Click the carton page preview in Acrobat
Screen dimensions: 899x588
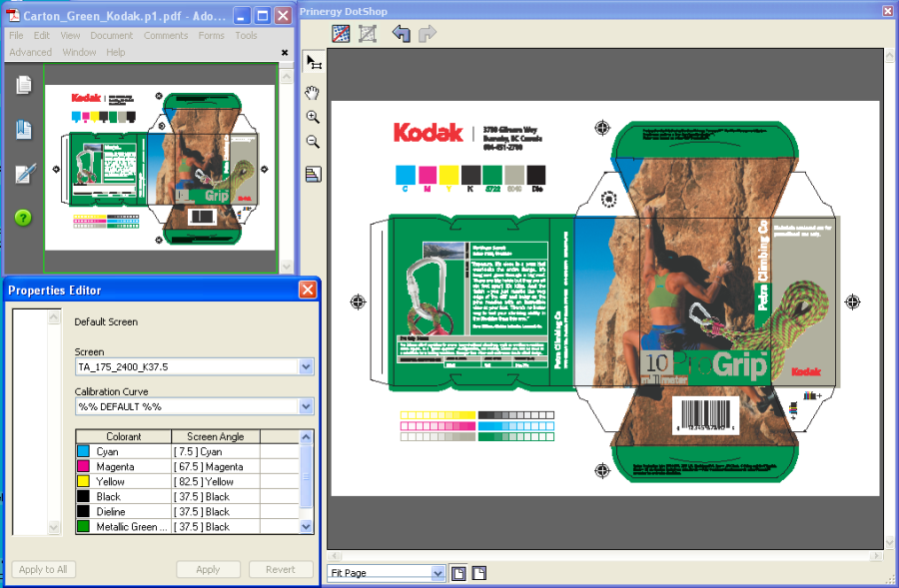click(160, 168)
